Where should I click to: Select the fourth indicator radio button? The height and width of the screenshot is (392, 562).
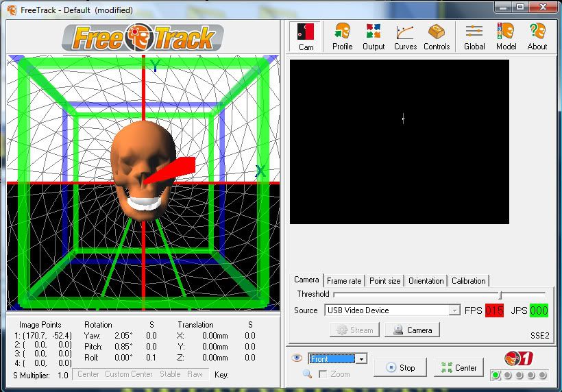(x=531, y=375)
